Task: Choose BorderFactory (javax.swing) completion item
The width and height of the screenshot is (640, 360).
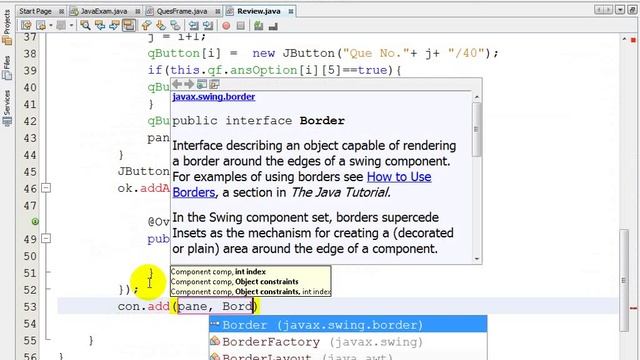Action: click(348, 342)
